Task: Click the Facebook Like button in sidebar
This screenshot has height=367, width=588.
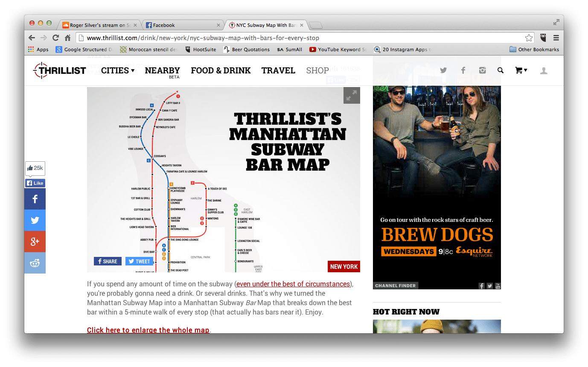Action: pos(35,183)
